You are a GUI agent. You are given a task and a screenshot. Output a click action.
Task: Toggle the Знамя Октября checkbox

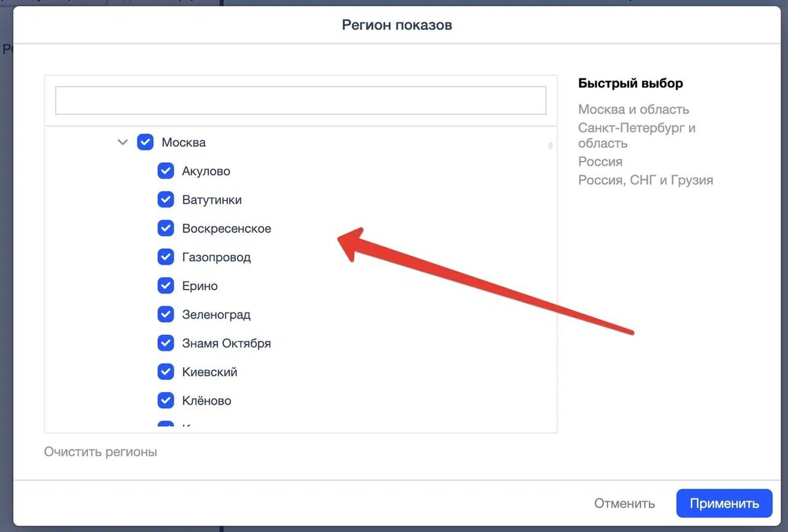click(165, 343)
